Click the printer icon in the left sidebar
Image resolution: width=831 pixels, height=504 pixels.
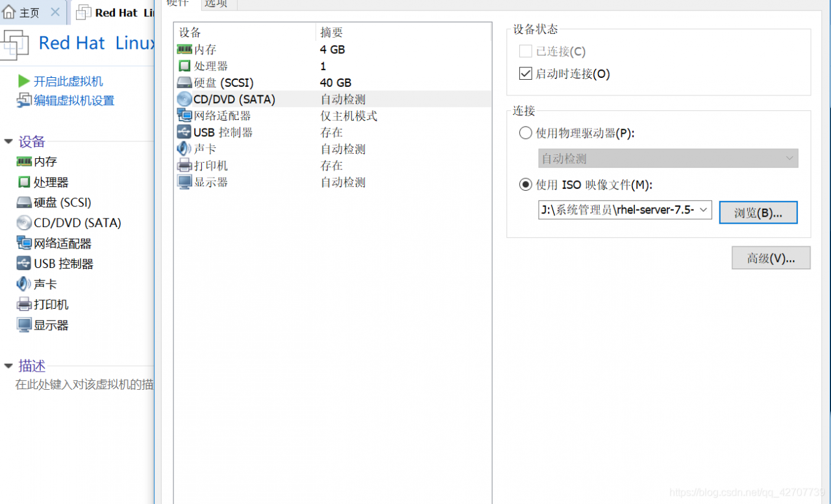tap(24, 304)
